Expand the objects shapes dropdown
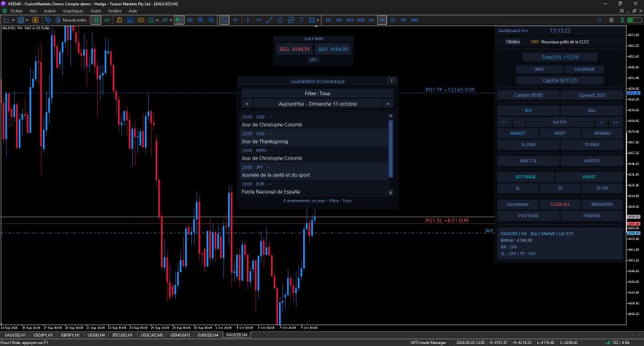644x346 pixels. (x=317, y=20)
